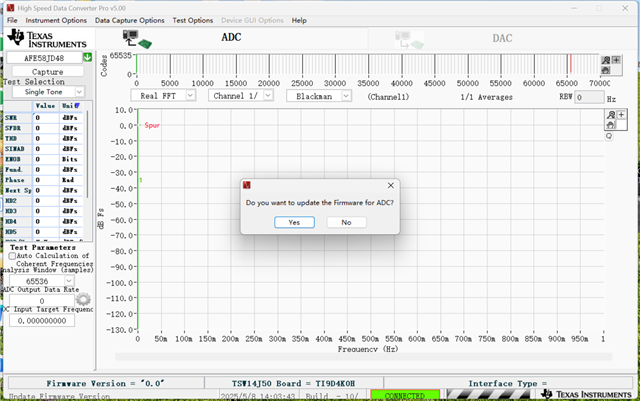The width and height of the screenshot is (640, 401).
Task: Click the Firmware Version status entry
Action: point(106,383)
